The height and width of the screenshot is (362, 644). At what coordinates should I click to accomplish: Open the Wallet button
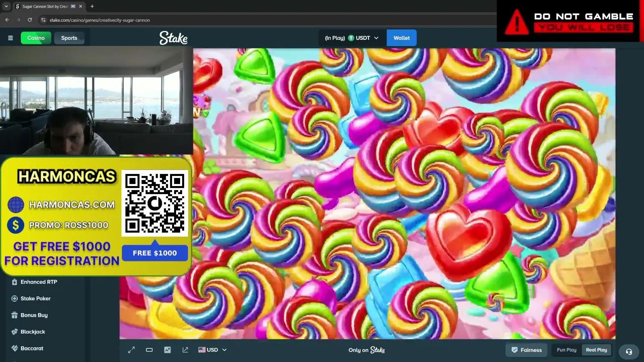401,38
